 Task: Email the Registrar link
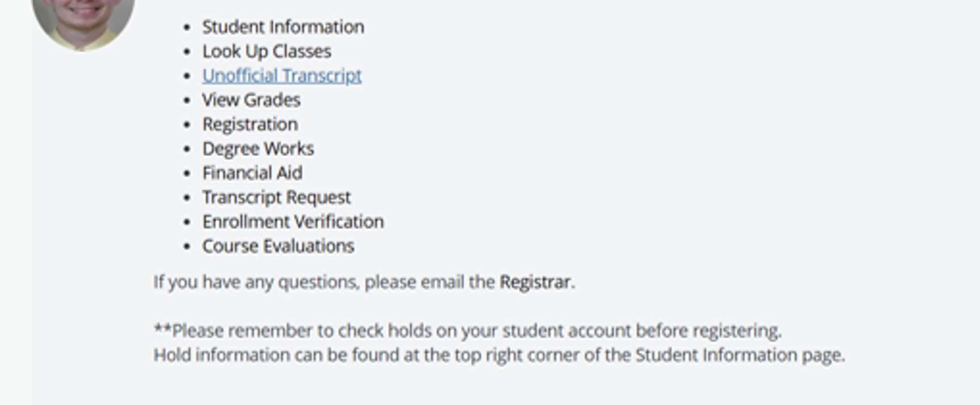click(535, 282)
